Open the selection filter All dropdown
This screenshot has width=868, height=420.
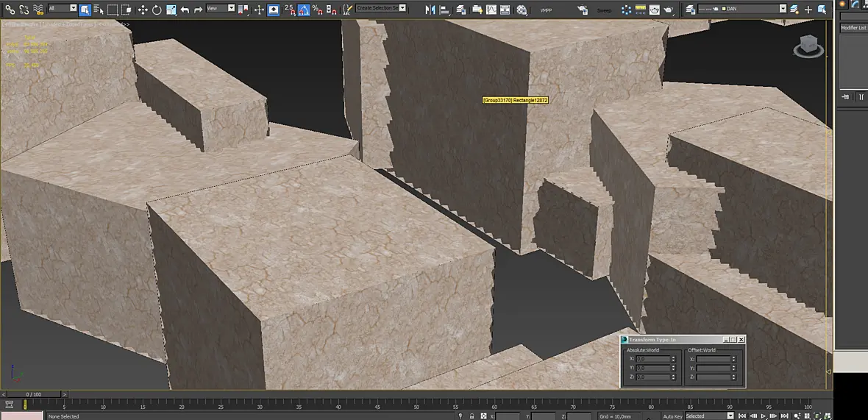63,8
